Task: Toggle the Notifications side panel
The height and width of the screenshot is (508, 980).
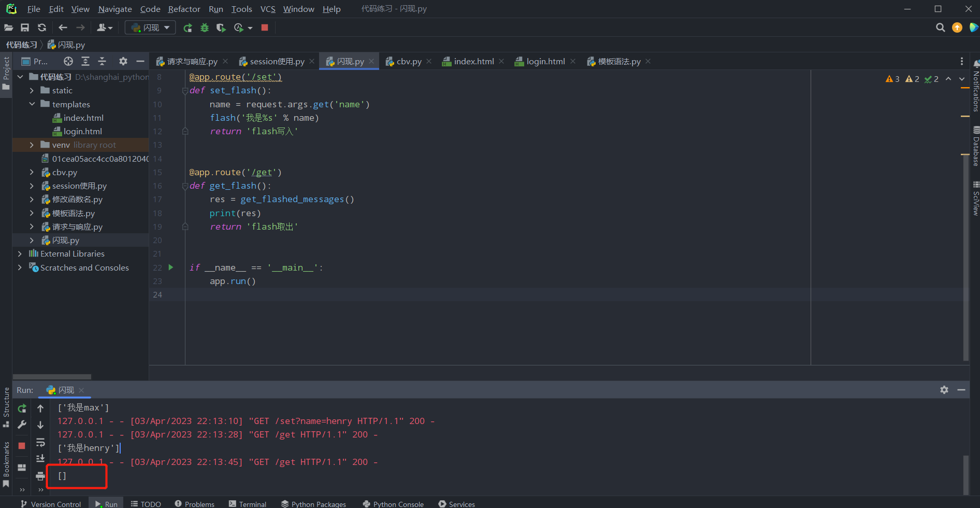Action: (976, 86)
